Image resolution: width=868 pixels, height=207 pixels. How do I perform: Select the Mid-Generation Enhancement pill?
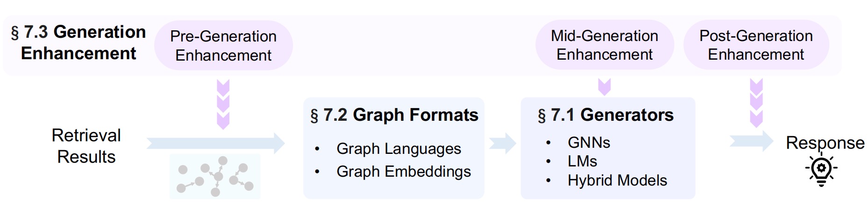[x=605, y=45]
